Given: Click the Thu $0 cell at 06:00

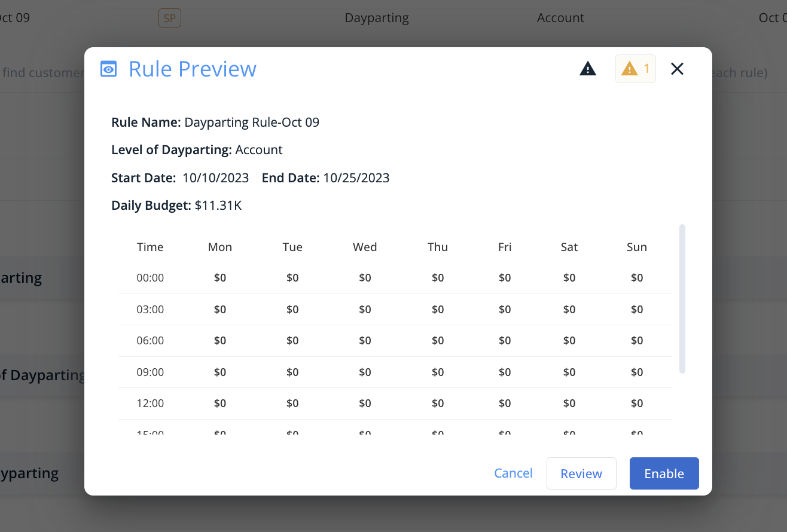Looking at the screenshot, I should [438, 341].
